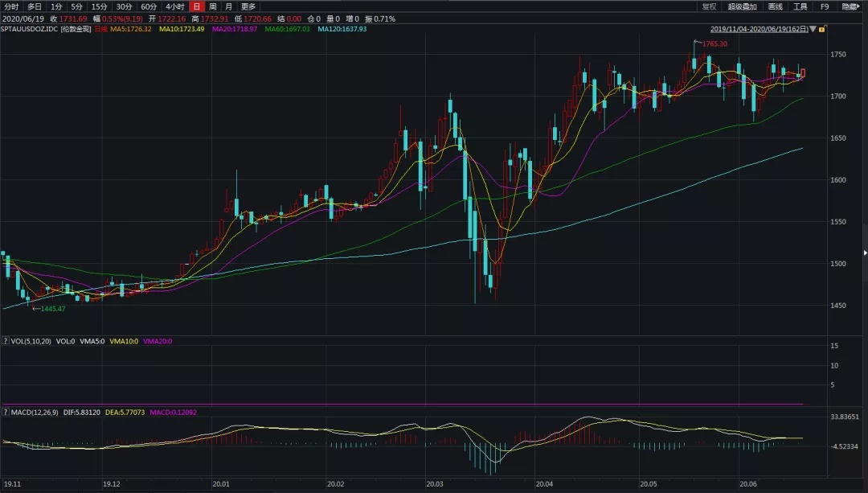Click the DEA:5.77073 value
This screenshot has width=868, height=493.
125,412
